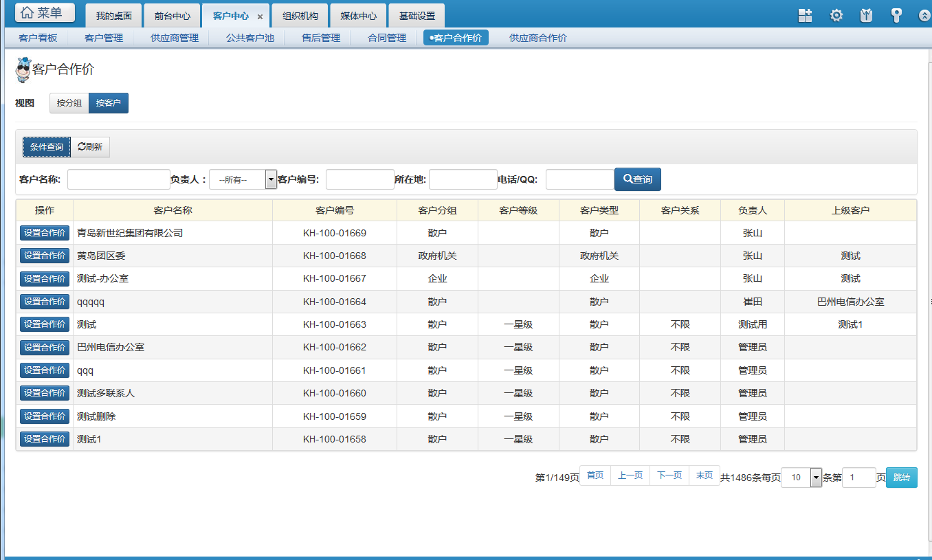Open the 客户管理 submenu item
932x560 pixels.
coord(104,38)
